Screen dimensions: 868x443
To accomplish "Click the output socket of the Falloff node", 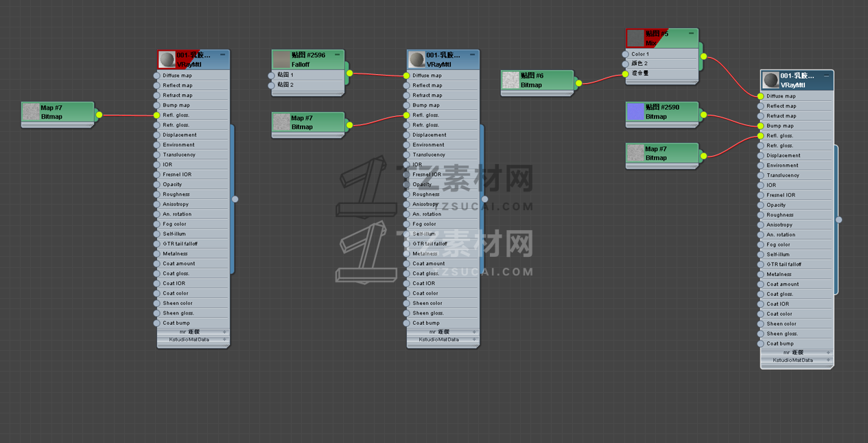I will click(x=349, y=73).
